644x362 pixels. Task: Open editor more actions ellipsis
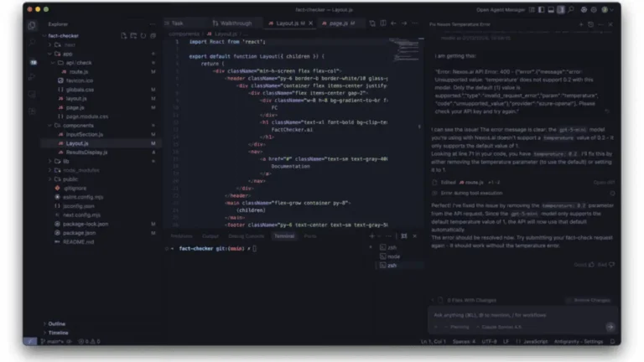click(x=415, y=23)
